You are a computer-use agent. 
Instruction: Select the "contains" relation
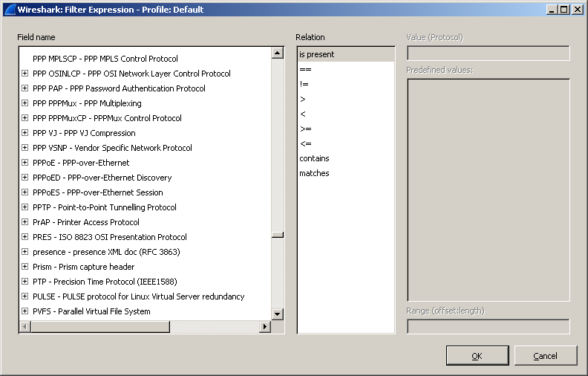(x=314, y=158)
